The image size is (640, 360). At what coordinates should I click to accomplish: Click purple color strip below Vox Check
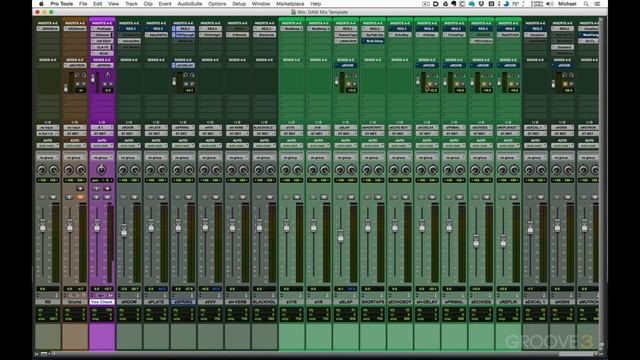102,337
